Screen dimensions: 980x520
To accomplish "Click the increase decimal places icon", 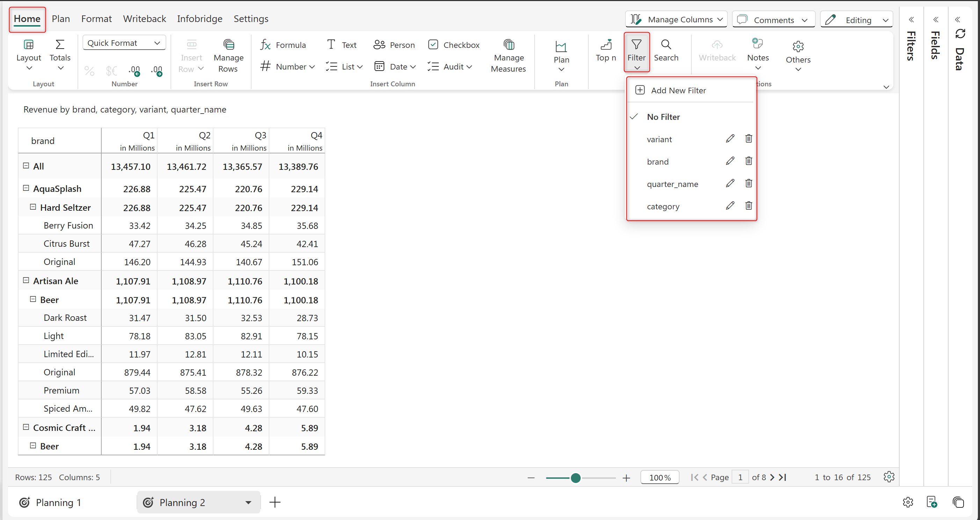I will 157,71.
